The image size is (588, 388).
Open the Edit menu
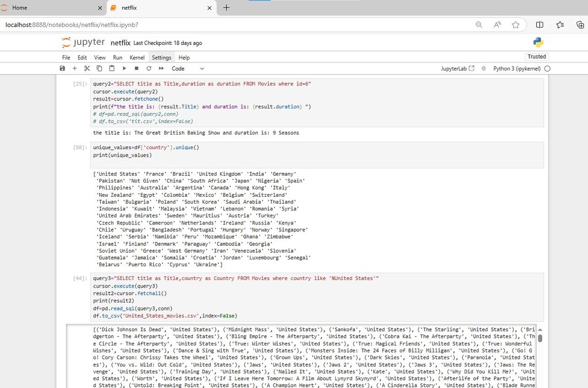pos(82,57)
